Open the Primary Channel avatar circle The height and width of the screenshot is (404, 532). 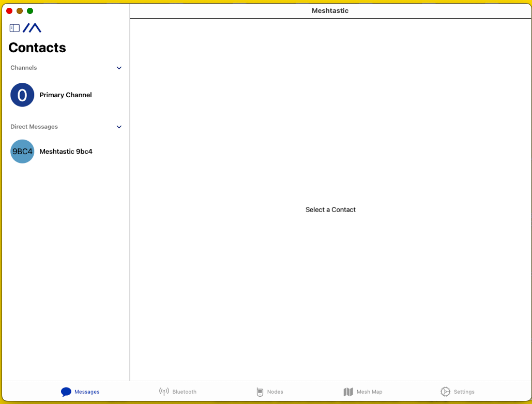(x=22, y=95)
